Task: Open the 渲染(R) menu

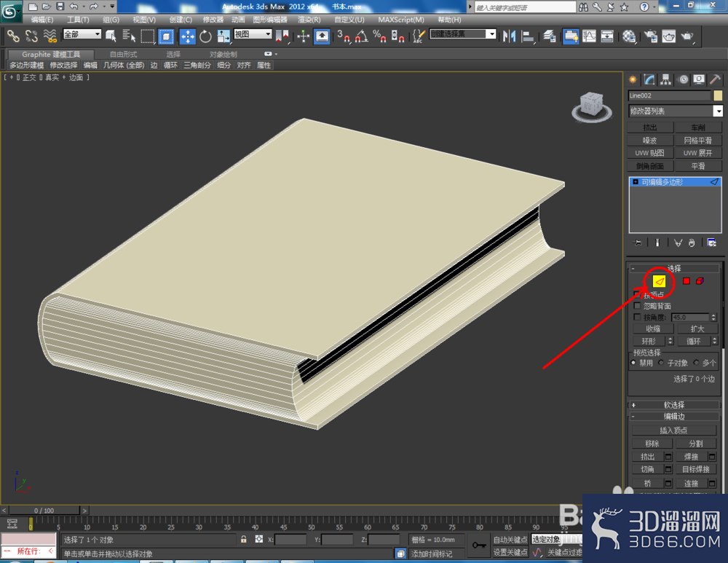Action: coord(309,20)
